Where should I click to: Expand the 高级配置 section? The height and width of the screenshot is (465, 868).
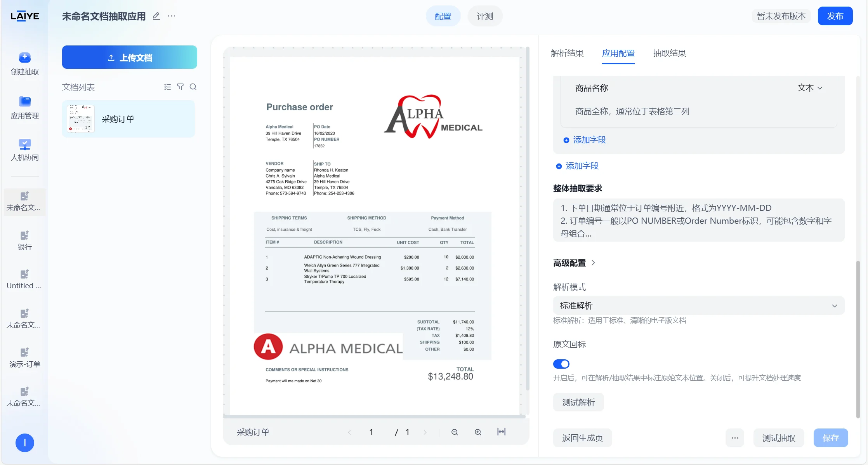(575, 263)
